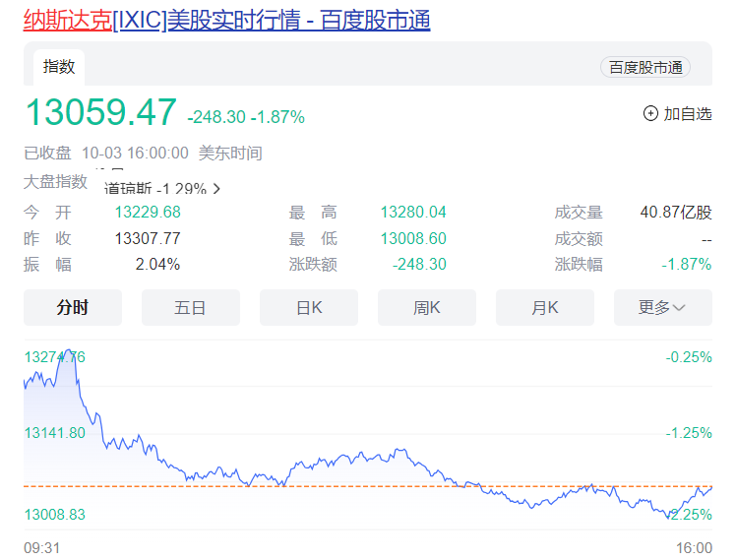736x560 pixels.
Task: Open the chevron next to 道琼斯 -1.29%
Action: pyautogui.click(x=216, y=189)
